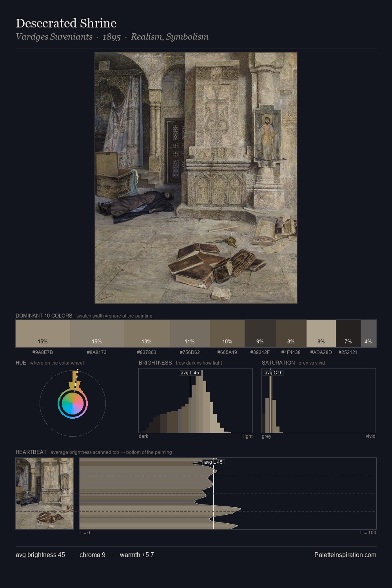The image size is (392, 588).
Task: Click the 'vivid' axis label
Action: [370, 436]
